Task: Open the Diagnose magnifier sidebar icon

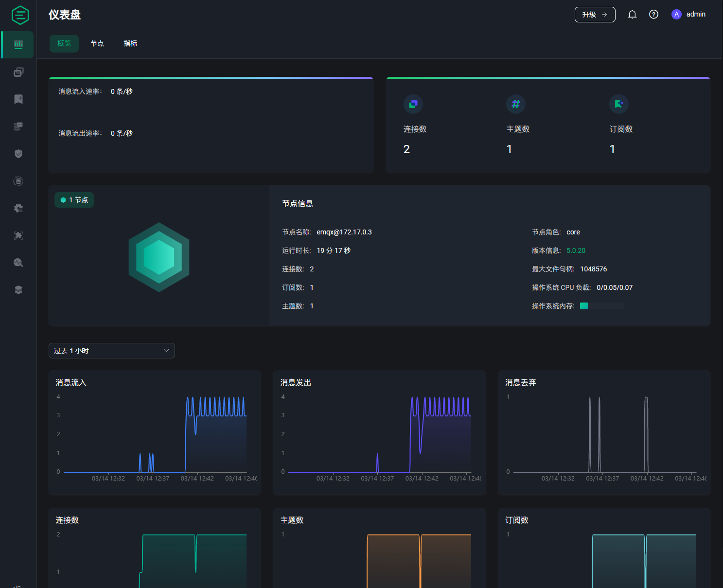Action: [x=18, y=263]
